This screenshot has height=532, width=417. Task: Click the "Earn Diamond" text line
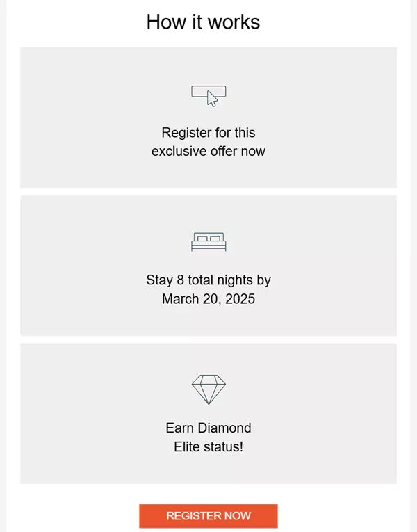[208, 428]
